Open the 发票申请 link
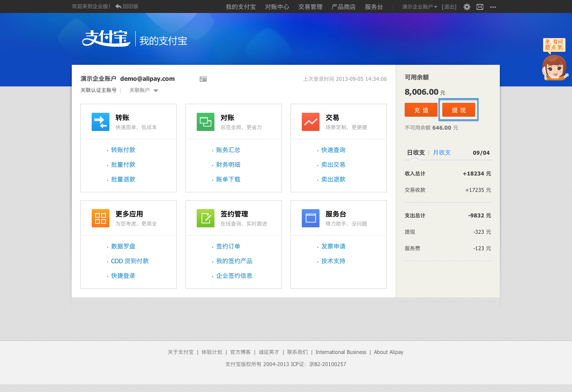This screenshot has height=392, width=572. click(x=333, y=246)
